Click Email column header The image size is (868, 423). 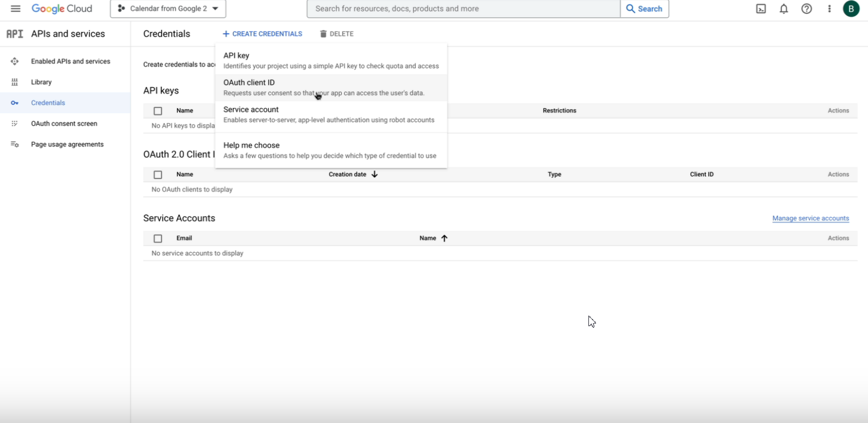pyautogui.click(x=184, y=238)
